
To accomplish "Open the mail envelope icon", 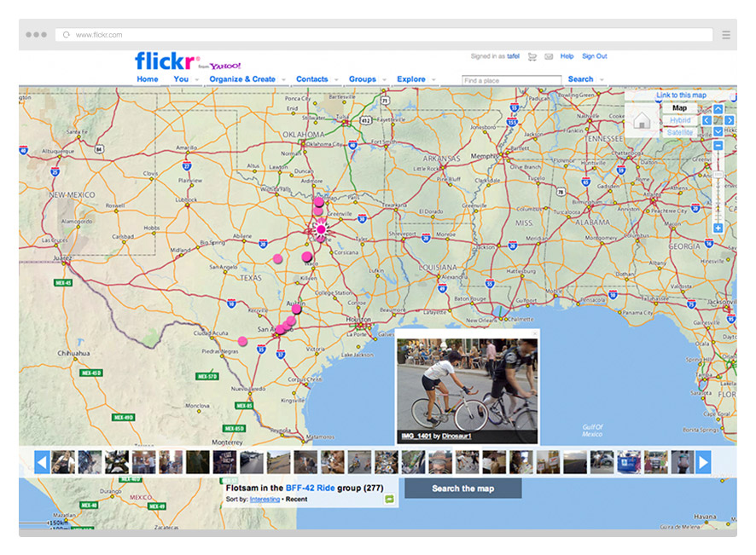I will click(549, 57).
